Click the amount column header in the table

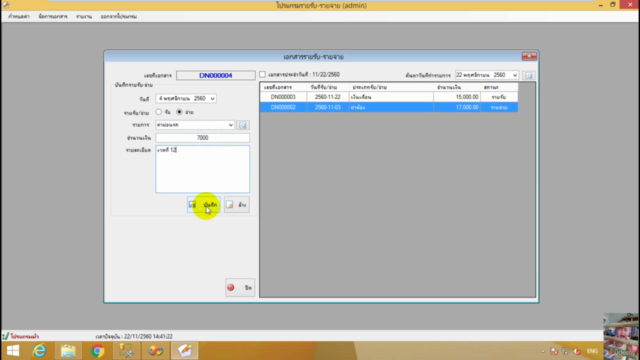457,87
